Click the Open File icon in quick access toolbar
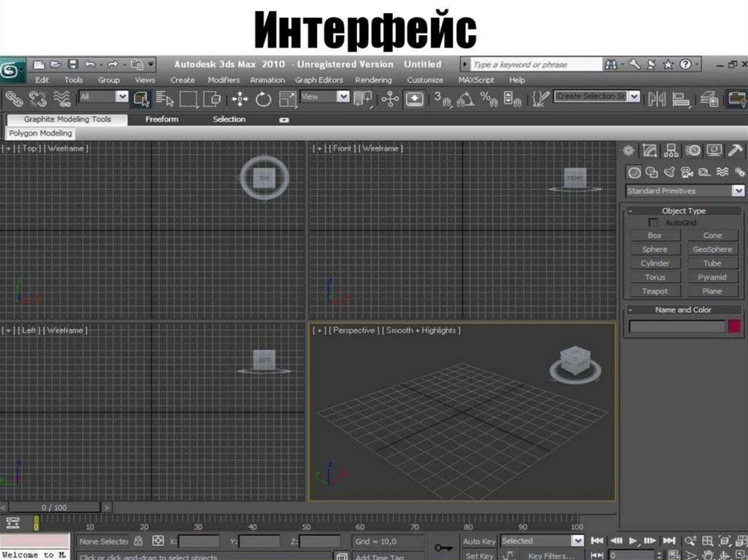This screenshot has height=560, width=748. click(56, 64)
